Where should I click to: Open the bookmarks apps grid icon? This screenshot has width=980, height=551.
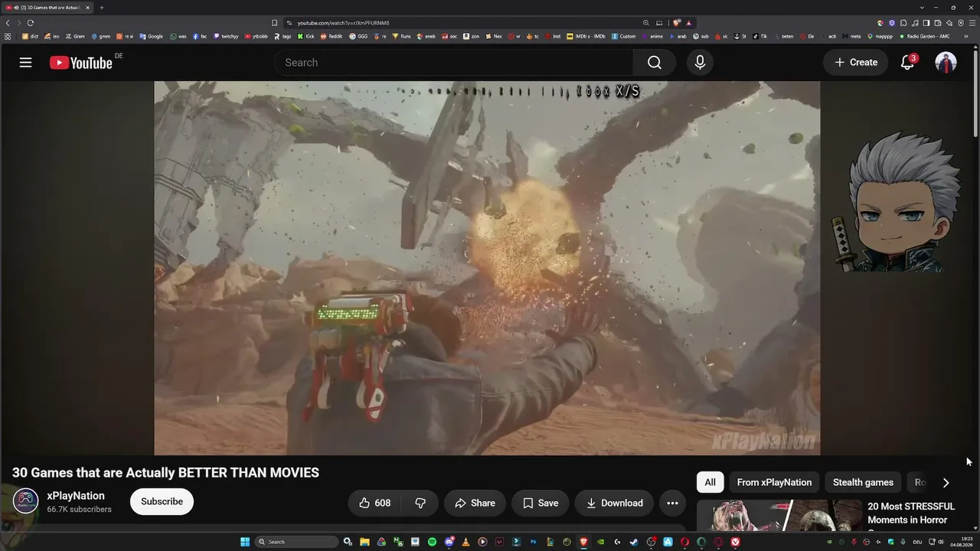pyautogui.click(x=8, y=36)
